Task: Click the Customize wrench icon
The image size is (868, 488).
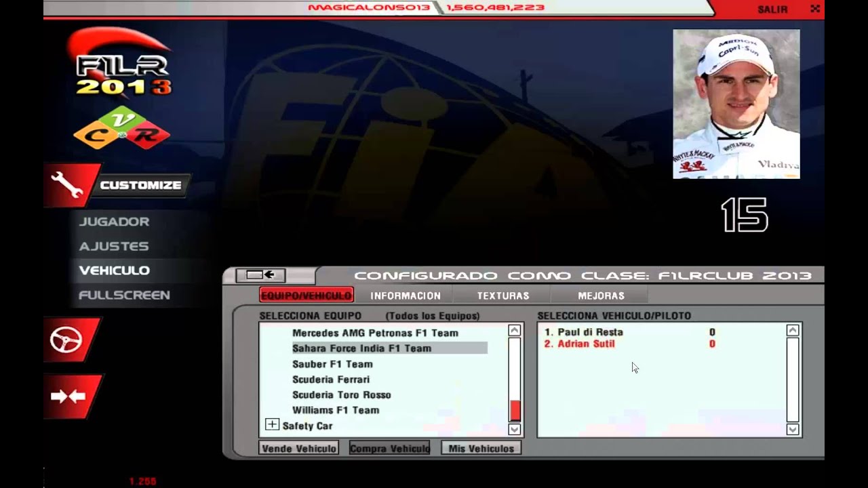Action: click(x=68, y=185)
